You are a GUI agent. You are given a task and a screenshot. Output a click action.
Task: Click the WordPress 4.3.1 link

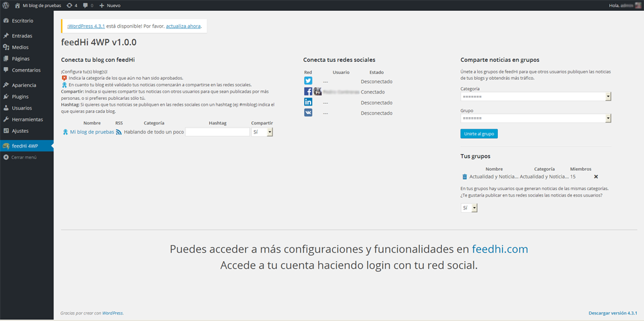click(x=87, y=26)
